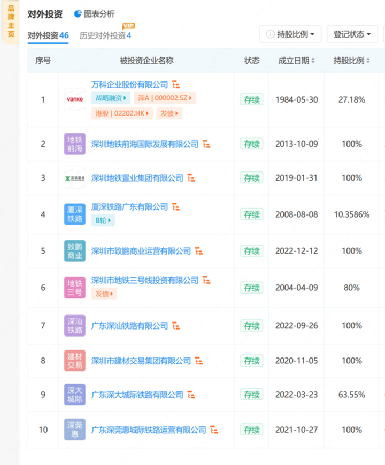Viewport: 385px width, 465px height.
Task: Expand the 发债 tag under Vanke
Action: click(169, 113)
